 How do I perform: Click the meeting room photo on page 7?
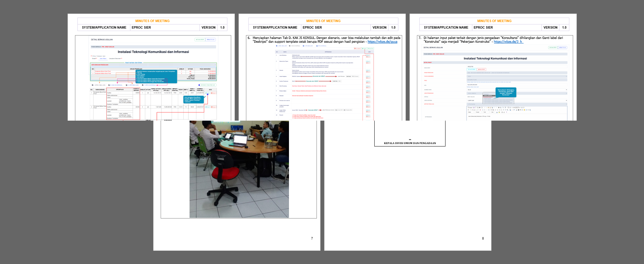(x=239, y=169)
